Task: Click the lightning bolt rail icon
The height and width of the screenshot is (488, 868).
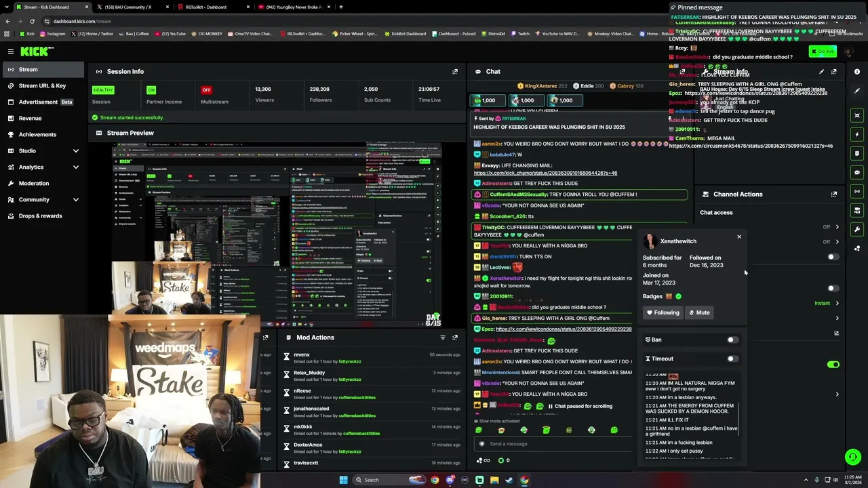Action: 857,134
